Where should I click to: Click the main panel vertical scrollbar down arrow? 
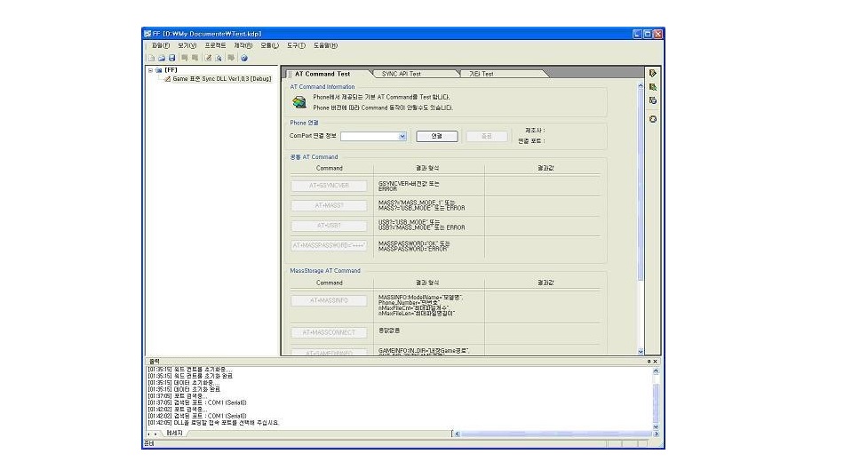[641, 352]
